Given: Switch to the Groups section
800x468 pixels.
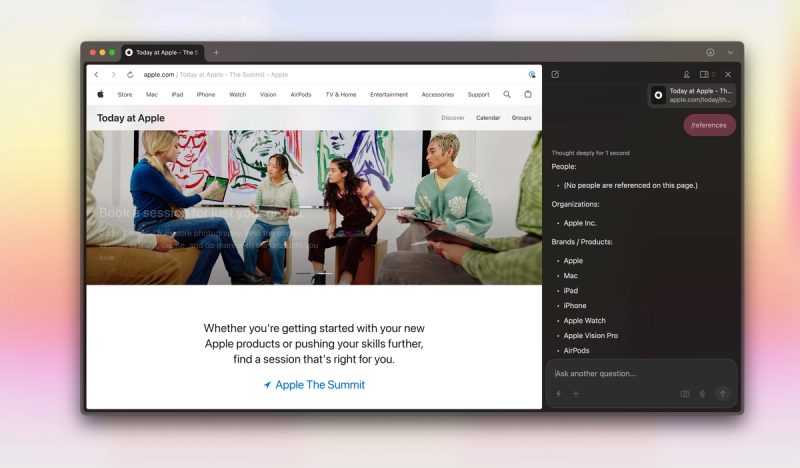Looking at the screenshot, I should click(x=521, y=118).
